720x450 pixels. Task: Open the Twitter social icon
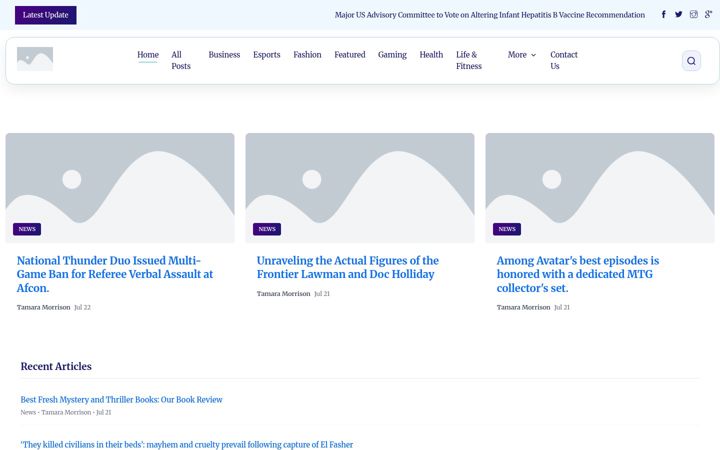(x=679, y=14)
